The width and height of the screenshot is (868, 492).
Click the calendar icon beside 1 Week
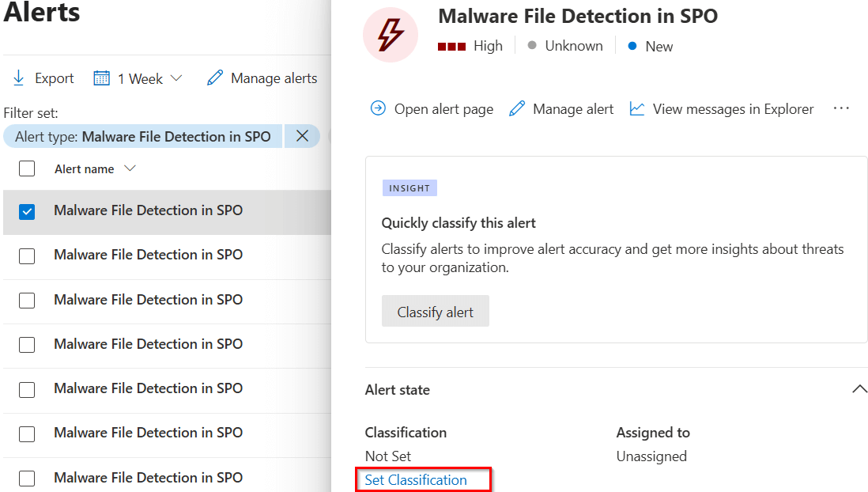click(x=104, y=77)
